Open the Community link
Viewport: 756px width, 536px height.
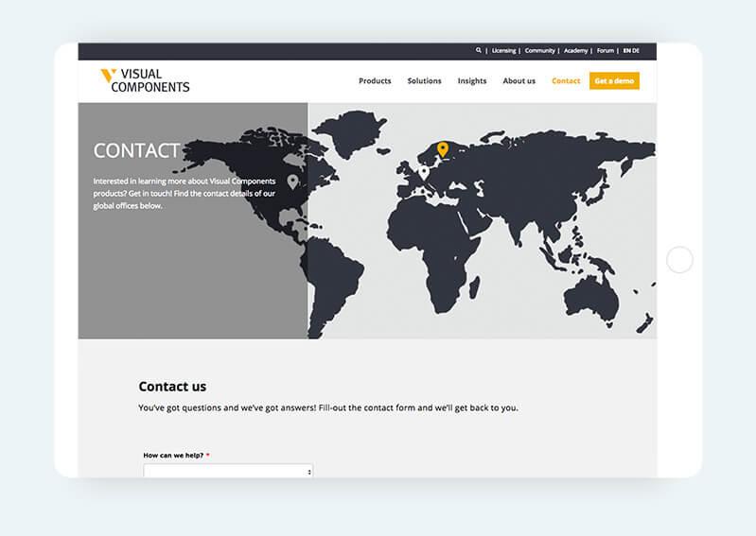pyautogui.click(x=539, y=50)
